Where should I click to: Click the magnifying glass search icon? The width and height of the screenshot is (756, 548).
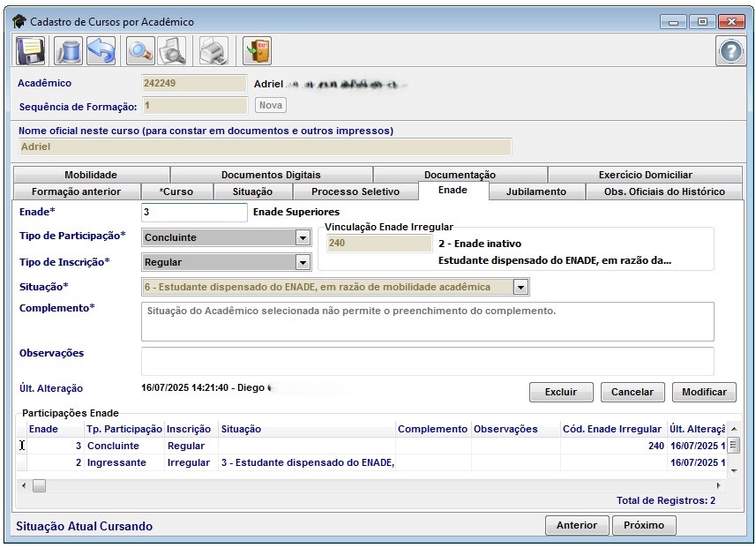tap(139, 51)
